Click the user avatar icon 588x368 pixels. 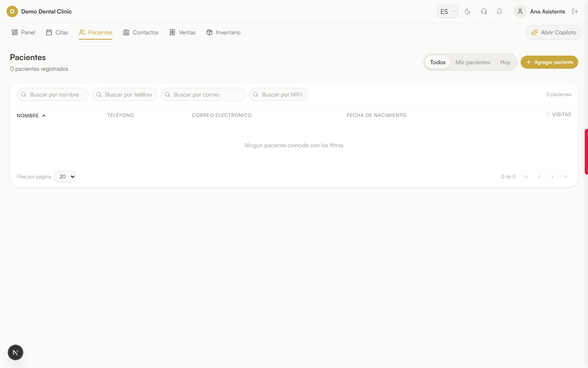[x=520, y=11]
